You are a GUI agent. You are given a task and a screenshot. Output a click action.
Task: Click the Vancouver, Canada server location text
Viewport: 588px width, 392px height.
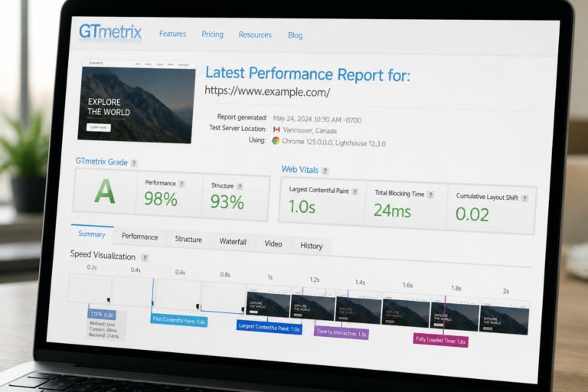point(310,131)
